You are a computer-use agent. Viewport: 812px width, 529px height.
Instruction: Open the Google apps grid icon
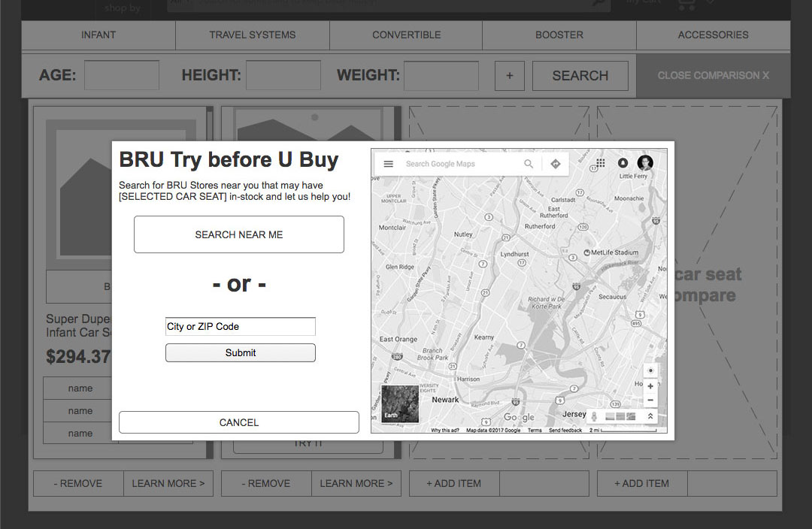point(601,163)
